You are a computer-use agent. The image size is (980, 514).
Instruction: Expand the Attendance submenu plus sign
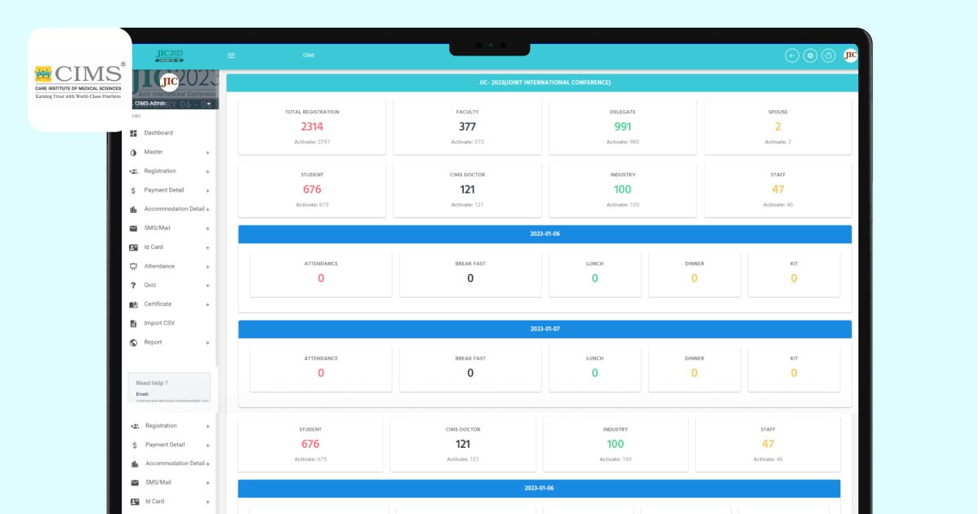click(x=207, y=267)
